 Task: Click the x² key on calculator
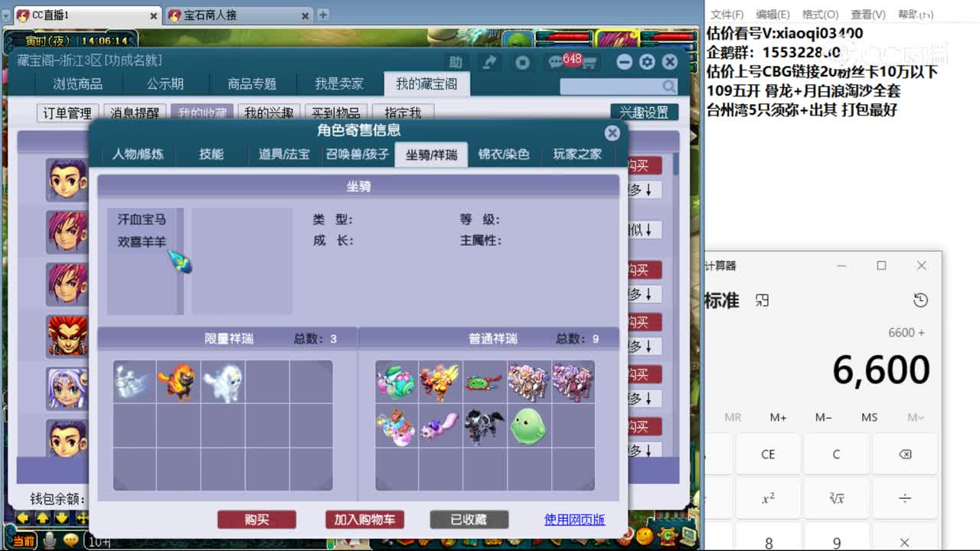coord(768,497)
